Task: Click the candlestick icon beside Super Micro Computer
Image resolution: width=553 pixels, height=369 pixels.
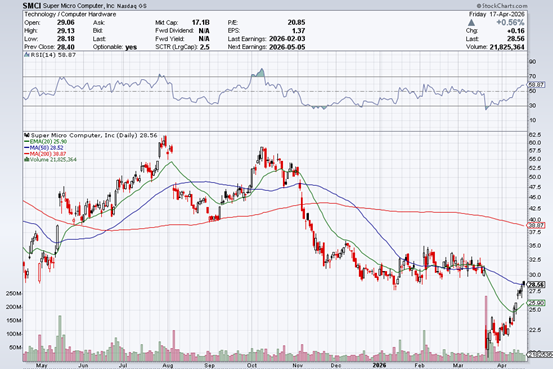Action: tap(27, 135)
